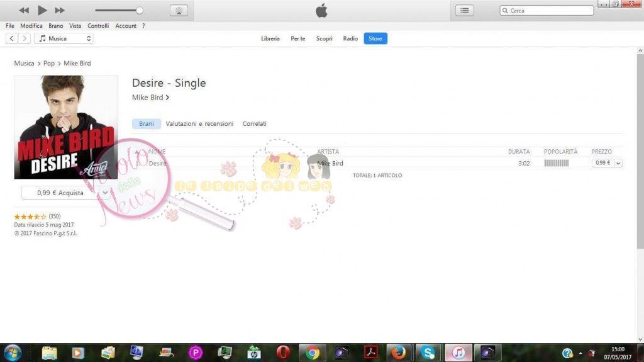644x362 pixels.
Task: Go back with the left arrow button
Action: point(12,38)
